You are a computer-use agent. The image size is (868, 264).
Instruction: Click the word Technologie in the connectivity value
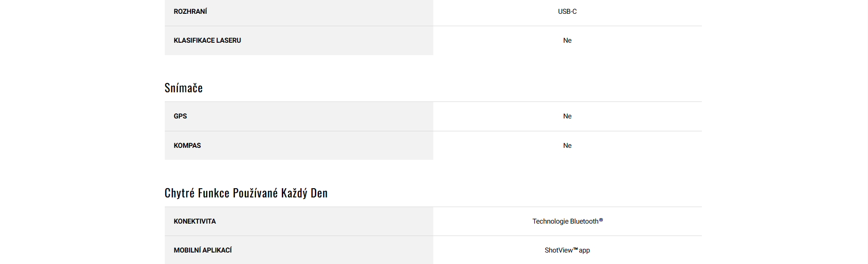[x=550, y=221]
